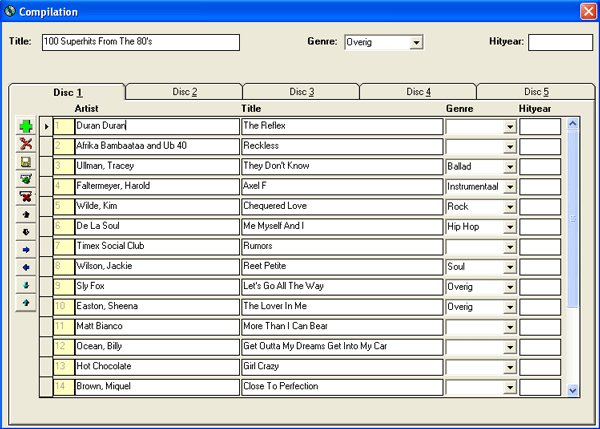Click the cyan down-arrow icon
Image resolution: width=600 pixels, height=429 pixels.
coord(26,285)
